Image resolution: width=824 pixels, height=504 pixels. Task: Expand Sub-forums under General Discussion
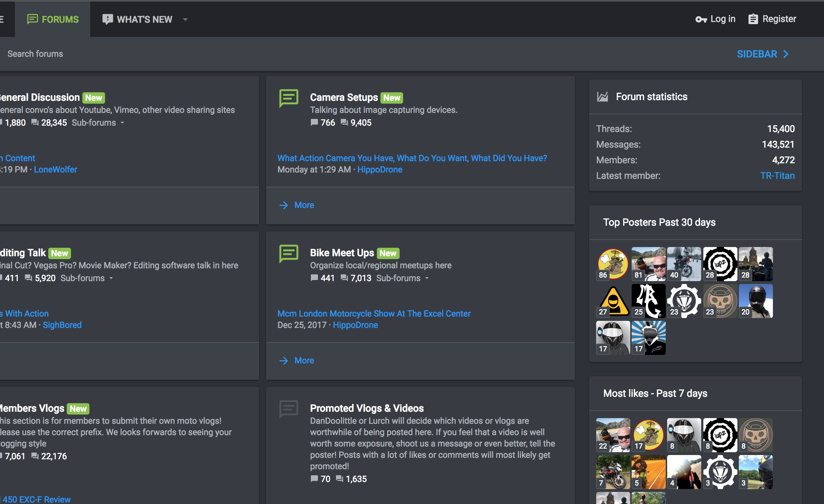98,123
